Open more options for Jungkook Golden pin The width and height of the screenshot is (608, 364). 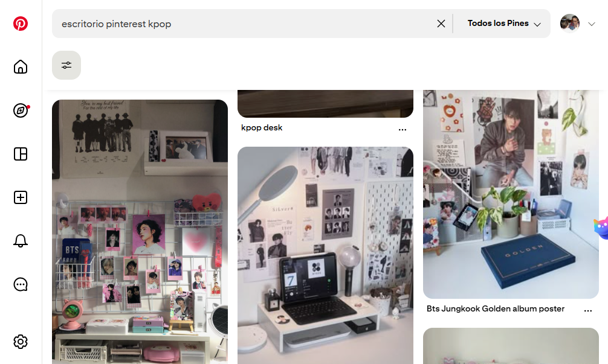pyautogui.click(x=588, y=310)
